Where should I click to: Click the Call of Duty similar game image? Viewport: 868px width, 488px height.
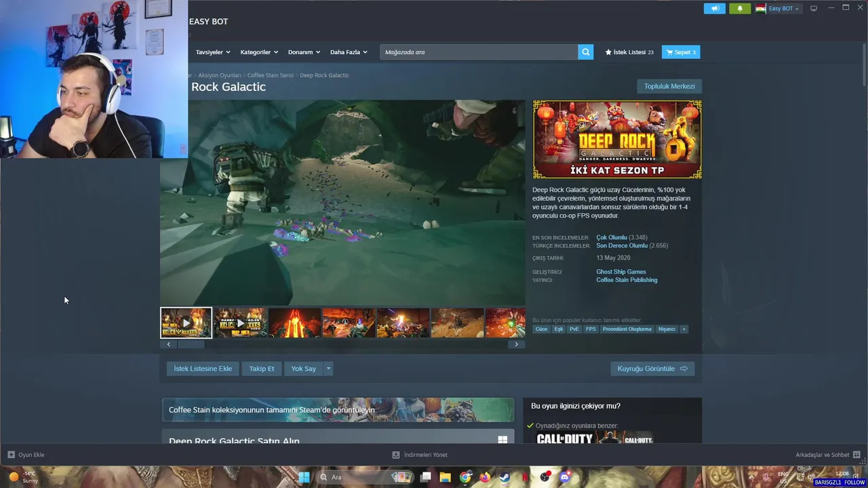[594, 439]
